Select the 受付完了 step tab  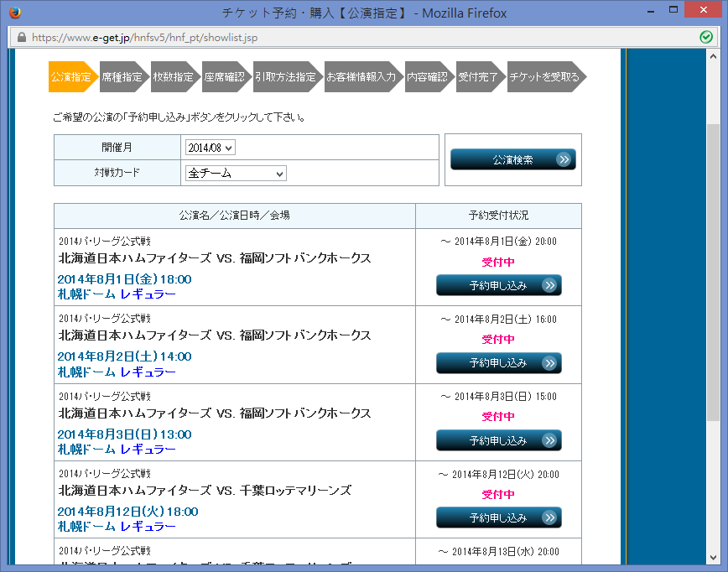pyautogui.click(x=480, y=76)
